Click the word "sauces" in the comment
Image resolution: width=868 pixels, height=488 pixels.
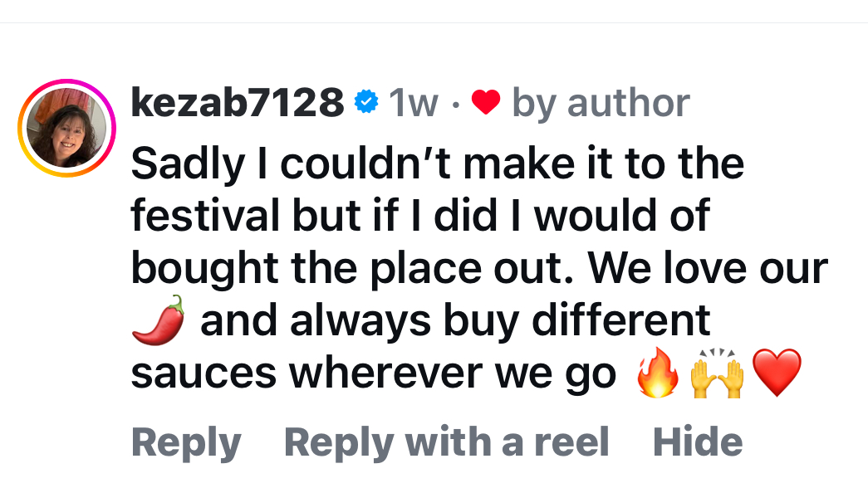click(204, 373)
